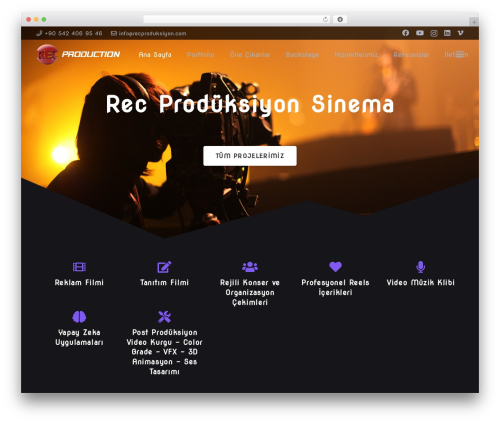Viewport: 500px width, 423px height.
Task: Click the Rec Prodüksiyon Sinema headline
Action: (x=250, y=105)
